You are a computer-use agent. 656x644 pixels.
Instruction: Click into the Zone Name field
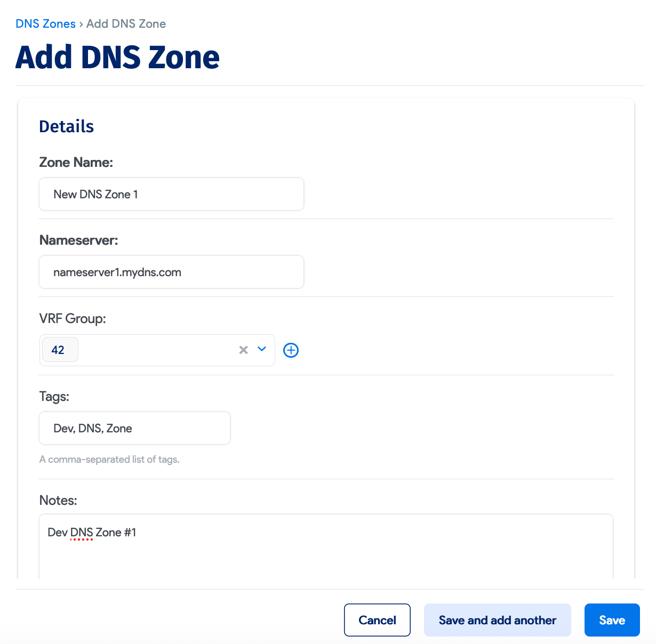click(x=171, y=194)
